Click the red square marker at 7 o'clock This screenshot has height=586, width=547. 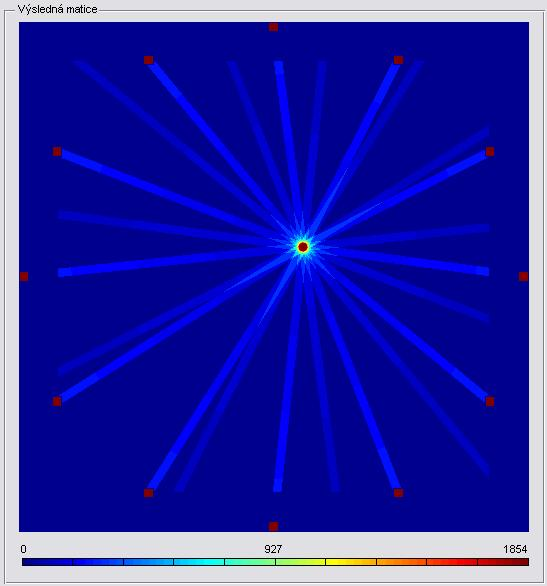tap(148, 493)
